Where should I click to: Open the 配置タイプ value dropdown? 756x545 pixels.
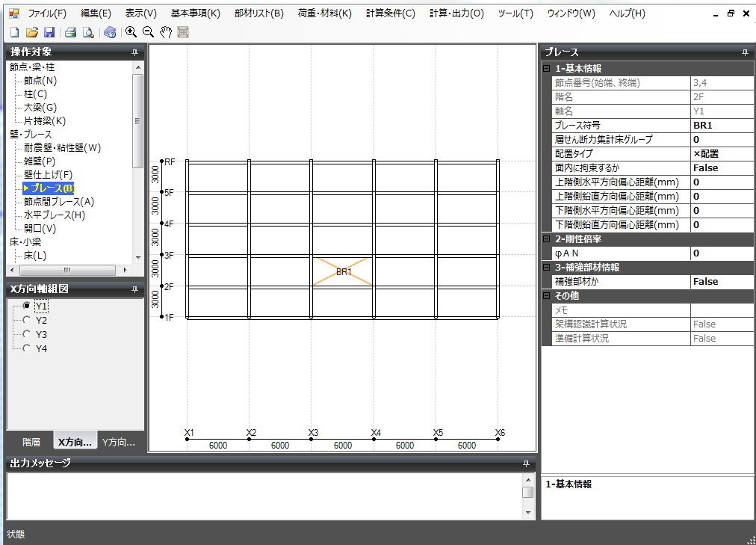click(x=722, y=153)
